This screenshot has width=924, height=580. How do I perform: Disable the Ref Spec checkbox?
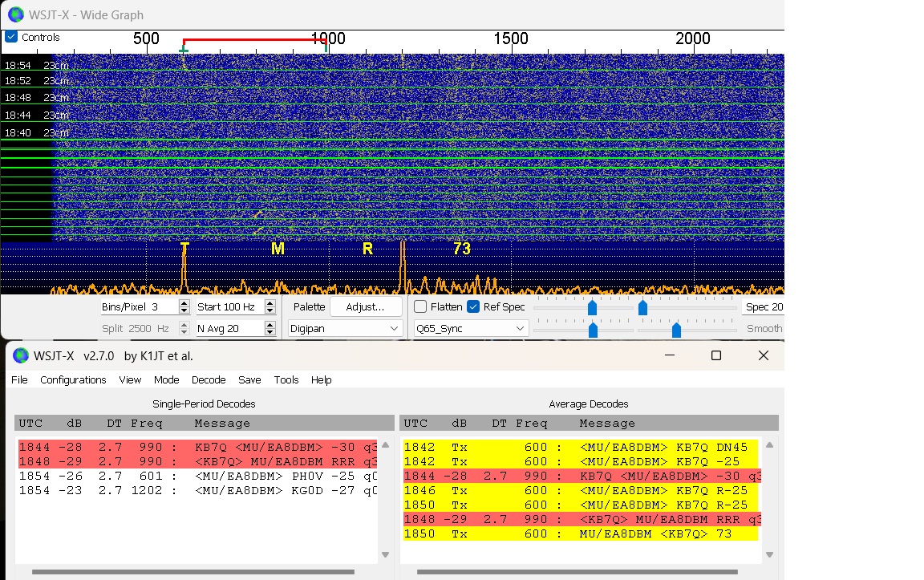[x=473, y=306]
